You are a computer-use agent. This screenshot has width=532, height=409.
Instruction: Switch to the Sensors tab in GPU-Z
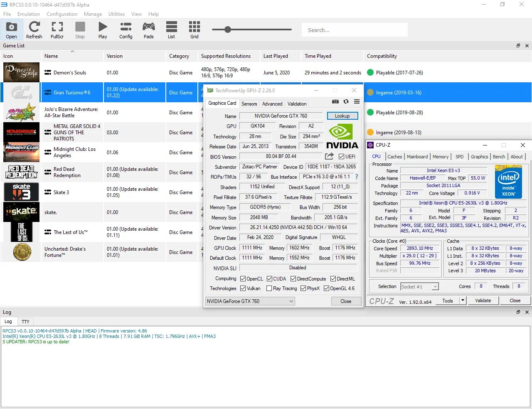coord(249,104)
